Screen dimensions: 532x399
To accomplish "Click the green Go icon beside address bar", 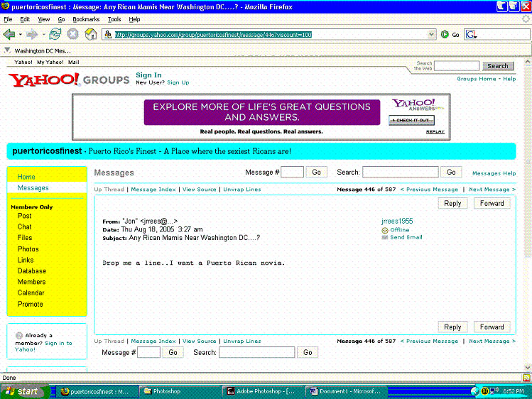I will click(445, 34).
